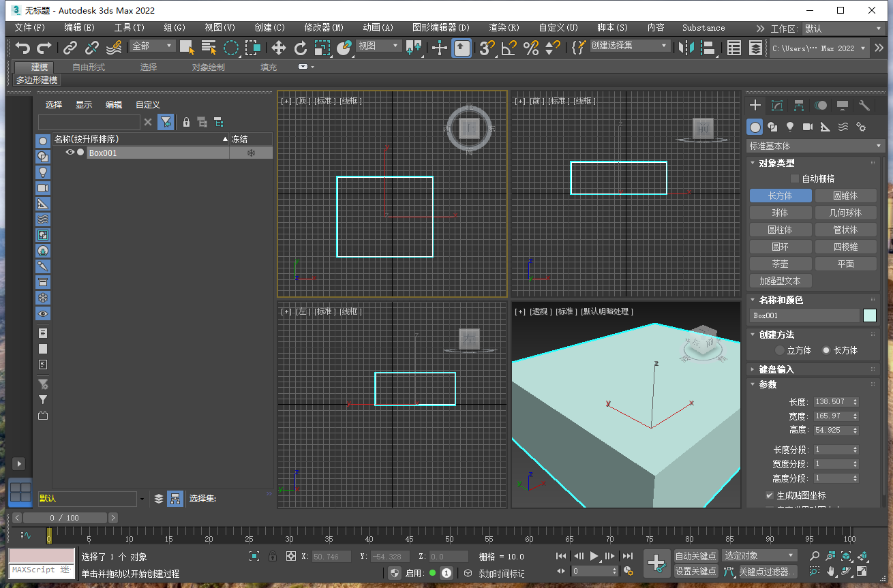Switch to the Modify command panel tab
The height and width of the screenshot is (588, 893).
777,106
